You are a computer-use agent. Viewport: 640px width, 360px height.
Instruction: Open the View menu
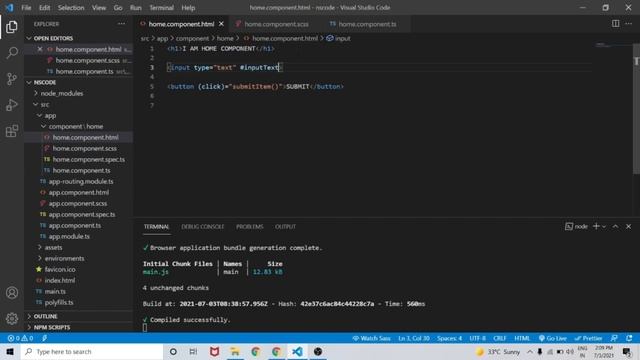(99, 8)
